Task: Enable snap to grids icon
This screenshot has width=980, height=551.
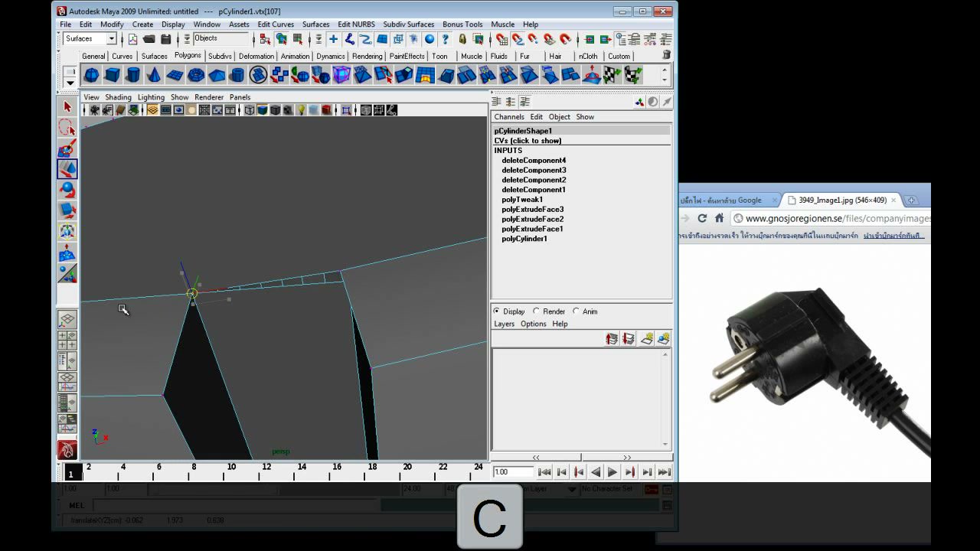Action: click(x=501, y=39)
